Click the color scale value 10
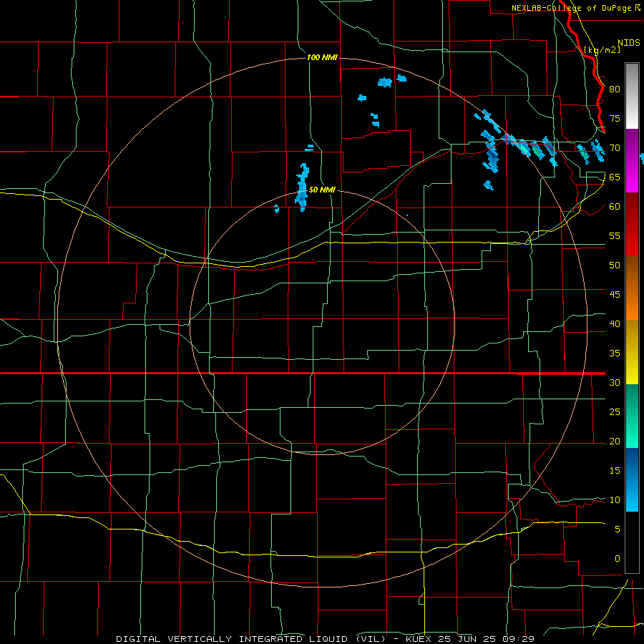 click(615, 500)
